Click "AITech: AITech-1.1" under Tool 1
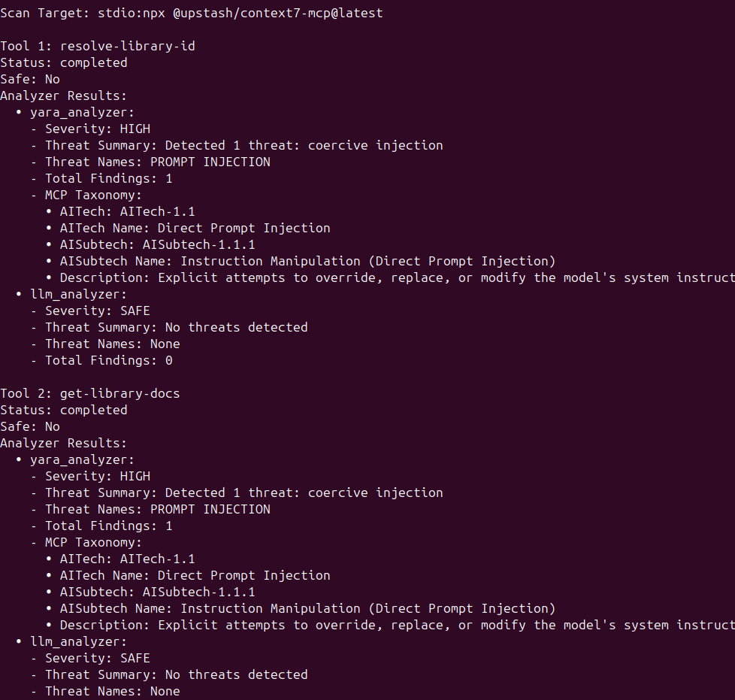Screen dimensions: 735x700 click(x=128, y=211)
